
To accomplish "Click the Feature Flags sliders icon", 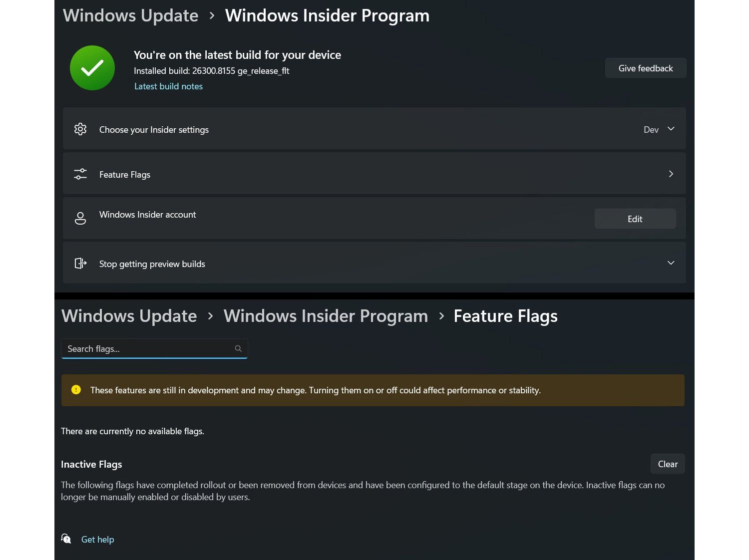I will pos(80,174).
